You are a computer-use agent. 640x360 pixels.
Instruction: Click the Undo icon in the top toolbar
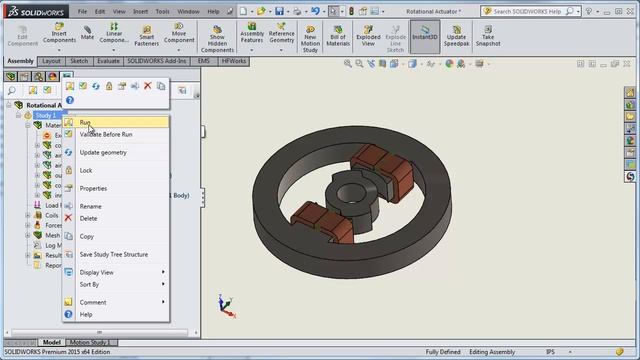pyautogui.click(x=315, y=11)
